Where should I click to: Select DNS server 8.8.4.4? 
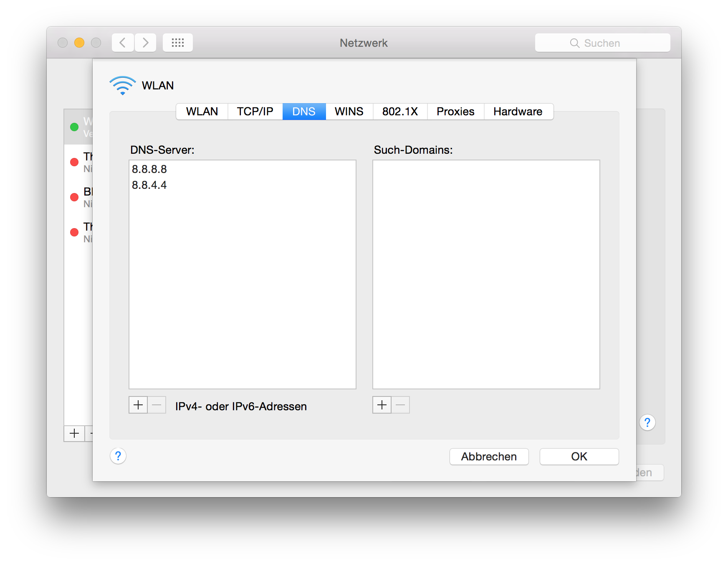(x=149, y=185)
